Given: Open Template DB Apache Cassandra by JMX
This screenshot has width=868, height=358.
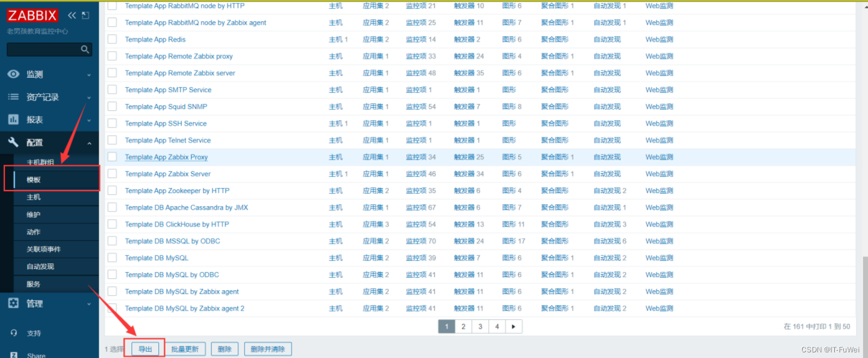Looking at the screenshot, I should [x=186, y=207].
